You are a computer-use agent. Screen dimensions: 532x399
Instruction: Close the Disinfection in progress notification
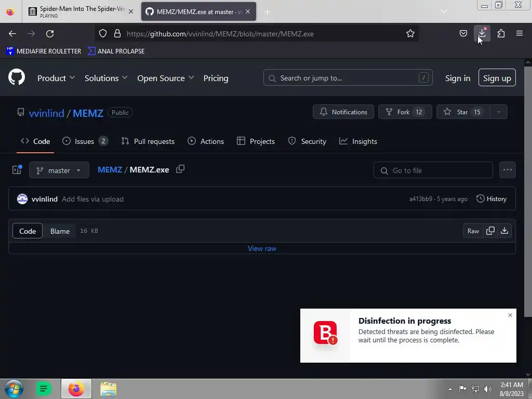[510, 315]
